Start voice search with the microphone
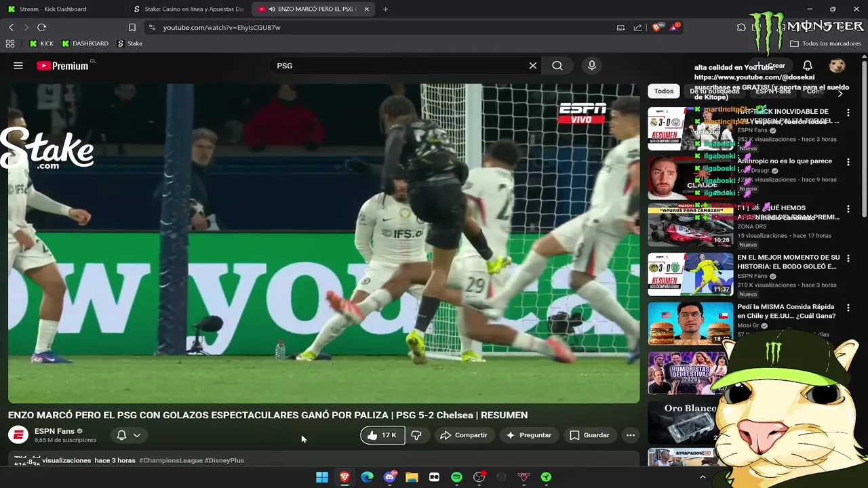Screen dimensions: 868x488 point(592,66)
